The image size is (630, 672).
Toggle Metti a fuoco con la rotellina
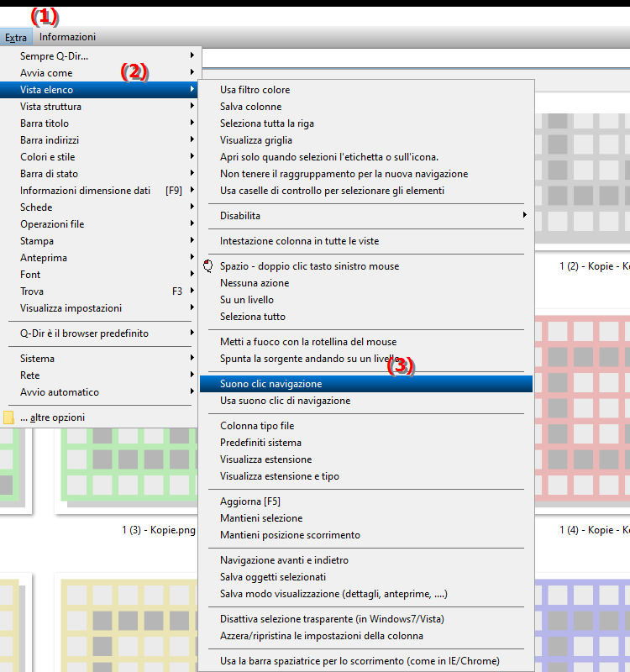[x=366, y=342]
